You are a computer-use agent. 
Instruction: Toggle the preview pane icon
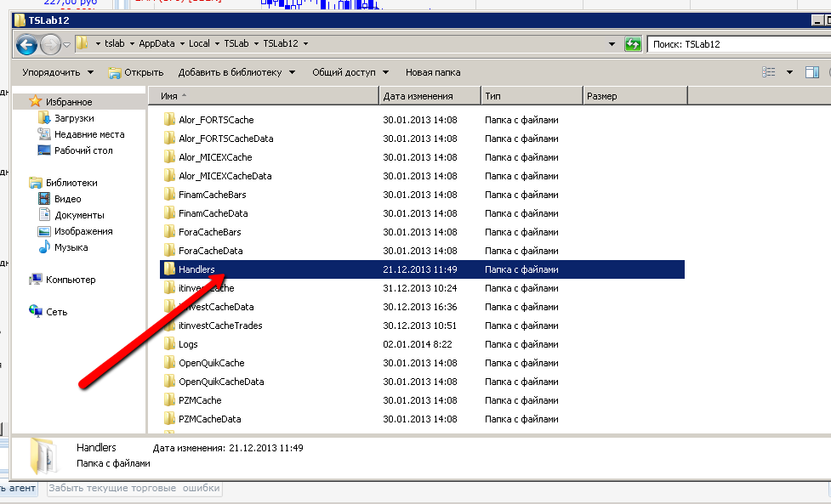pos(812,72)
